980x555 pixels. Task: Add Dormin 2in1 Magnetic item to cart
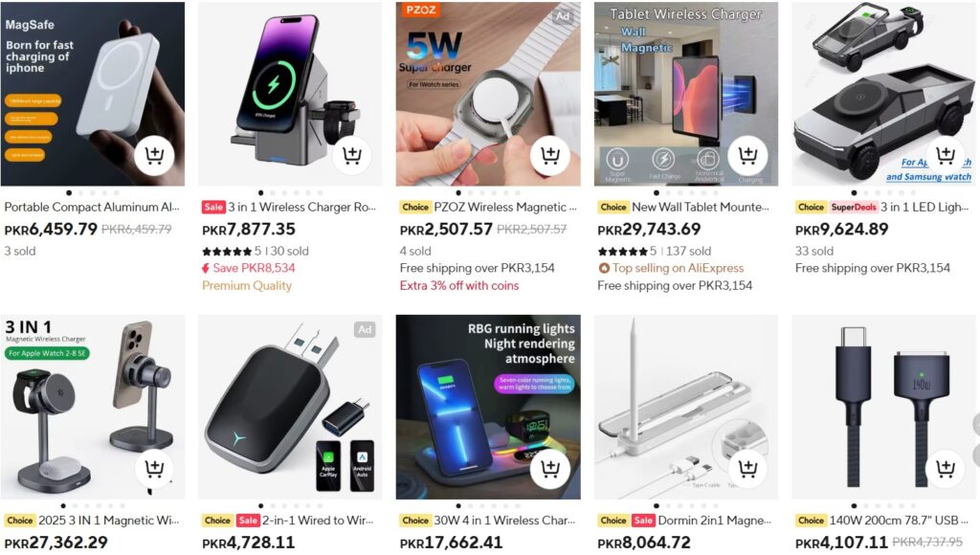(747, 468)
